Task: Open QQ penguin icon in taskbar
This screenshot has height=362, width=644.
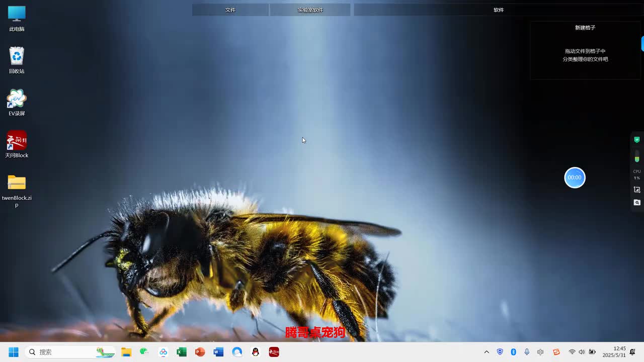Action: click(x=256, y=352)
